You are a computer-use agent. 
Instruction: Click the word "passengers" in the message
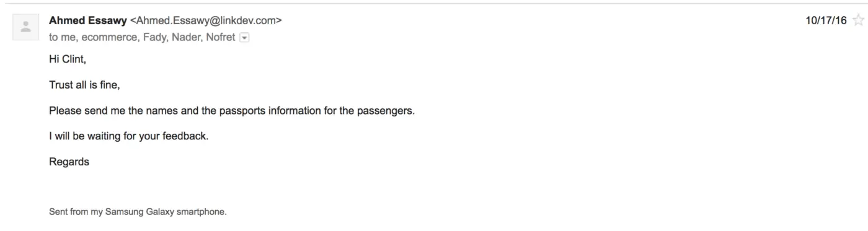pos(384,111)
